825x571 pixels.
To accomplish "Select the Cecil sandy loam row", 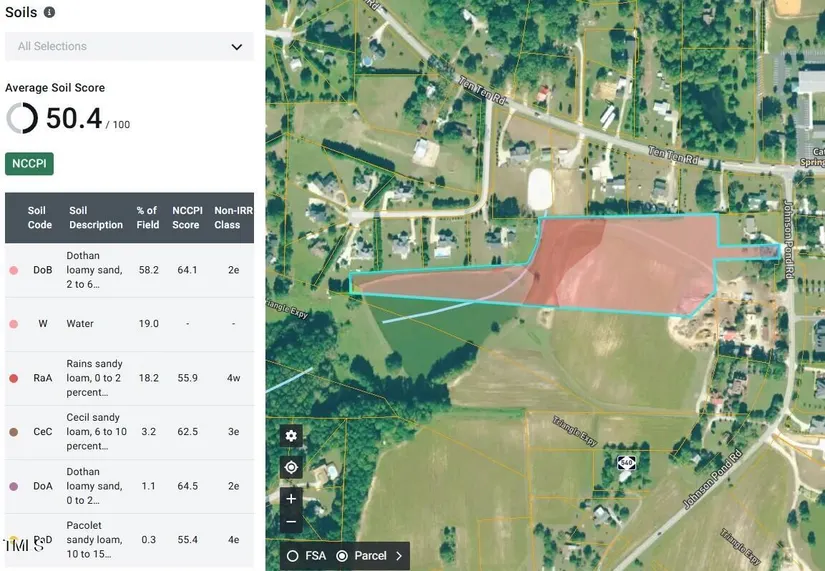I will click(129, 432).
